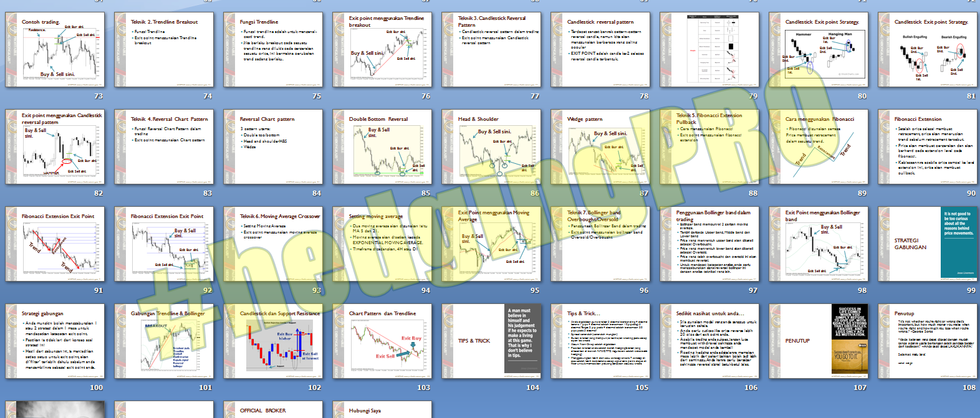The height and width of the screenshot is (418, 980).
Task: Select Penggunaan Bollinger band dalam trading slide
Action: point(709,244)
